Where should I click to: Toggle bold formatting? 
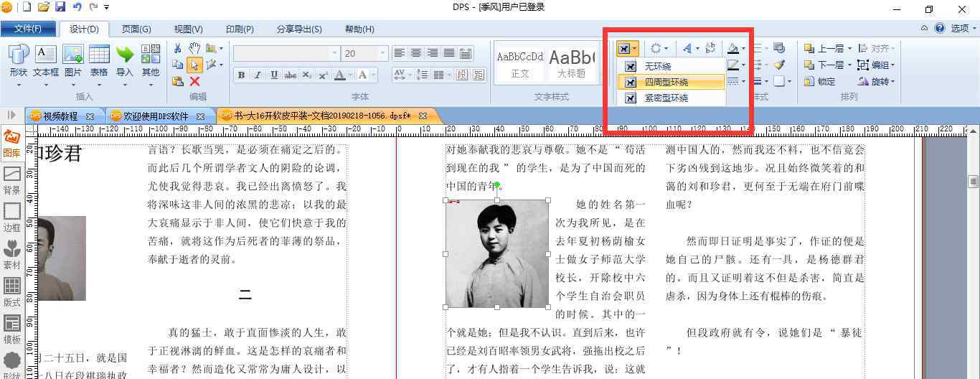click(x=241, y=75)
